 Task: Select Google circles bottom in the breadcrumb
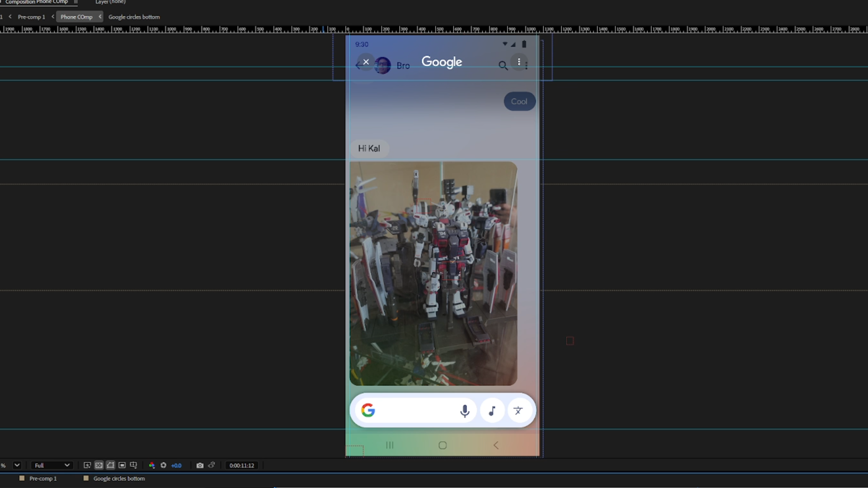pyautogui.click(x=134, y=17)
